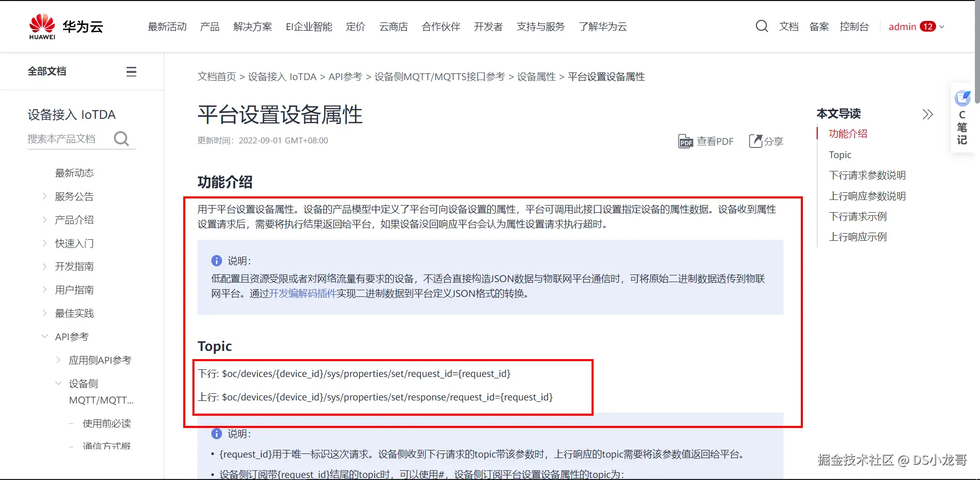Go to API参考 in breadcrumb

[x=345, y=77]
